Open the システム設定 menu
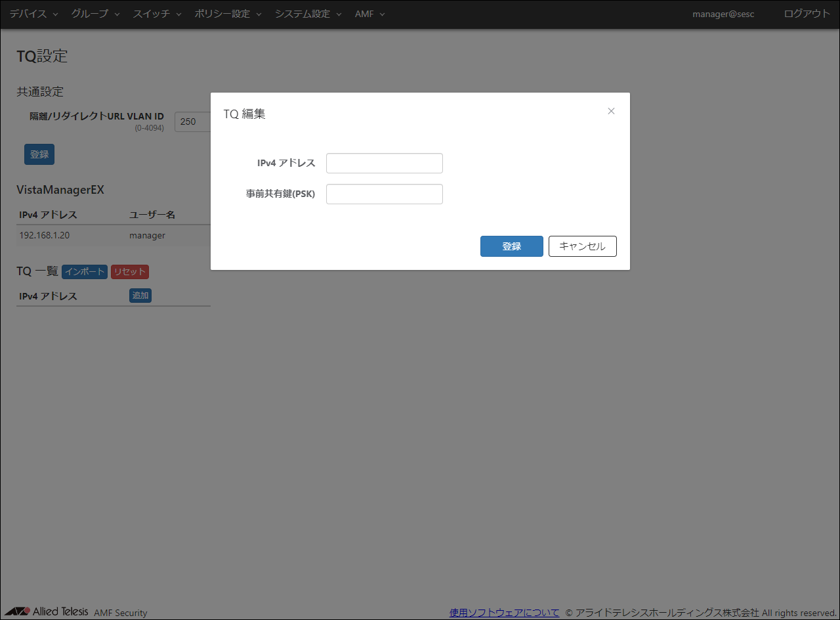The image size is (840, 620). [x=308, y=14]
